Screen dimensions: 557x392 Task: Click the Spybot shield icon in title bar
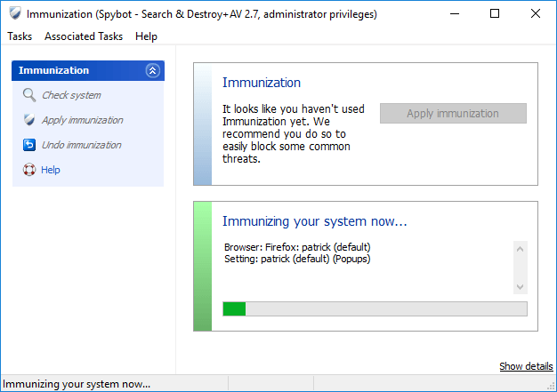pos(14,14)
